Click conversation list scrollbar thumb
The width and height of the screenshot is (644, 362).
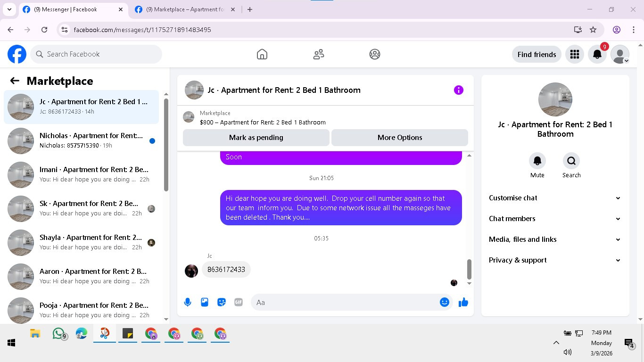click(166, 145)
